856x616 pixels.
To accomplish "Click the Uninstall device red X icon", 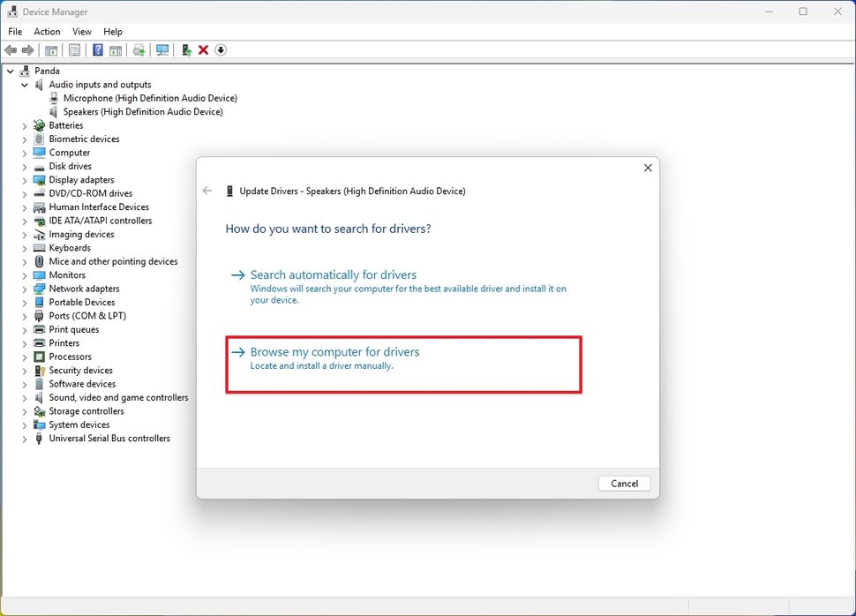I will point(202,49).
